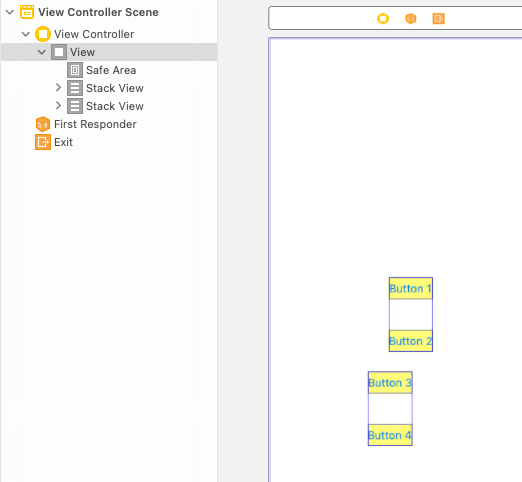
Task: Click the first Stack View icon
Action: tap(75, 88)
